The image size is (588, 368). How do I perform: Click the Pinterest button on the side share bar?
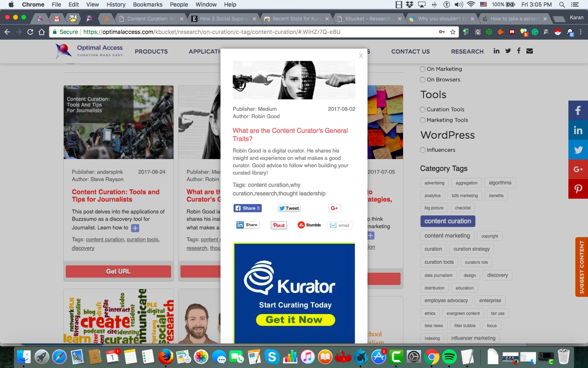click(578, 189)
